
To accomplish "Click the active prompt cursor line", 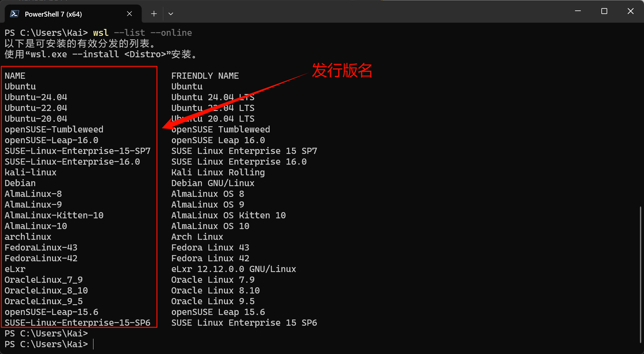I will (x=49, y=344).
